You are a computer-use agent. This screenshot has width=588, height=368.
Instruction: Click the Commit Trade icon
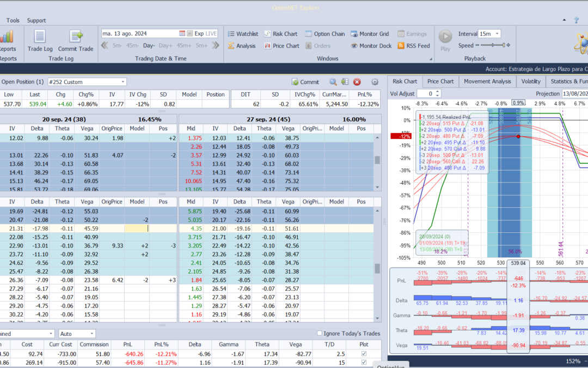pyautogui.click(x=76, y=40)
